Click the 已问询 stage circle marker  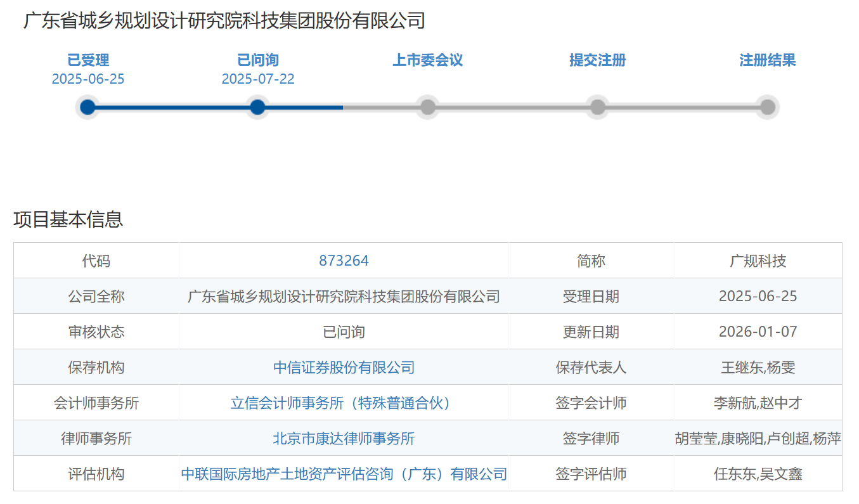pos(257,107)
